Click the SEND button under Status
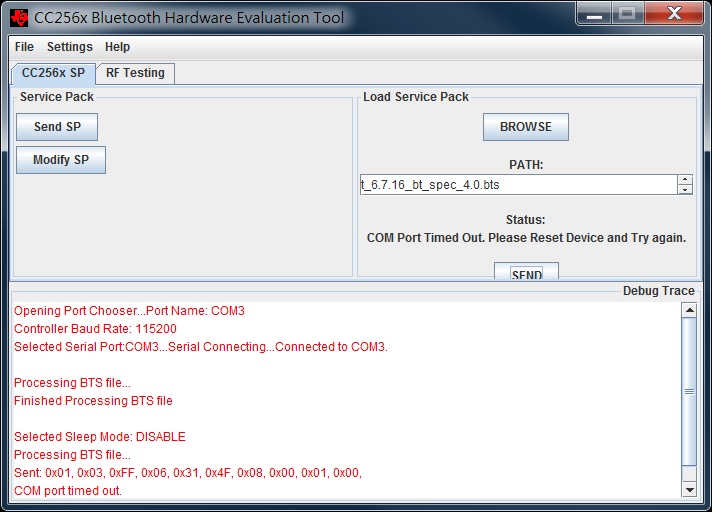 [527, 271]
